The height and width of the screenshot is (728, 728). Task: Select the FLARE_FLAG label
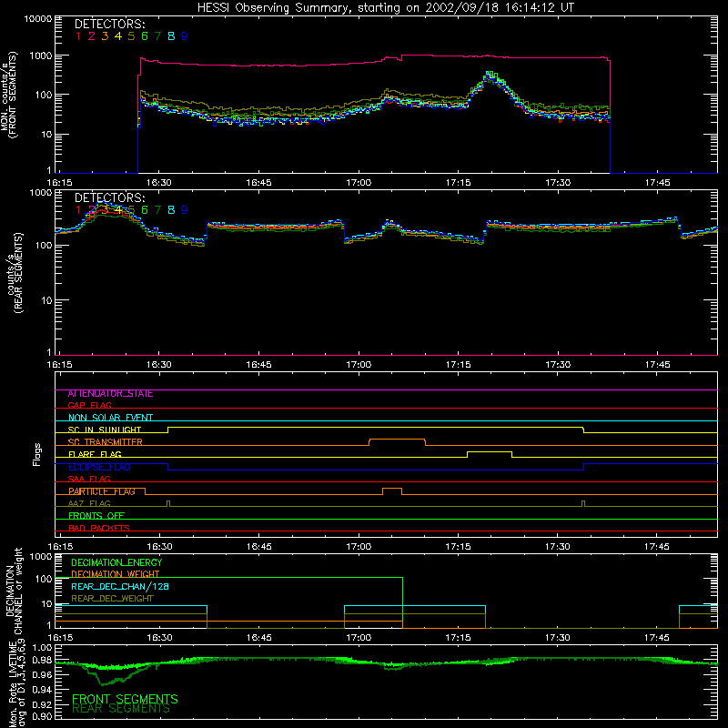95,454
